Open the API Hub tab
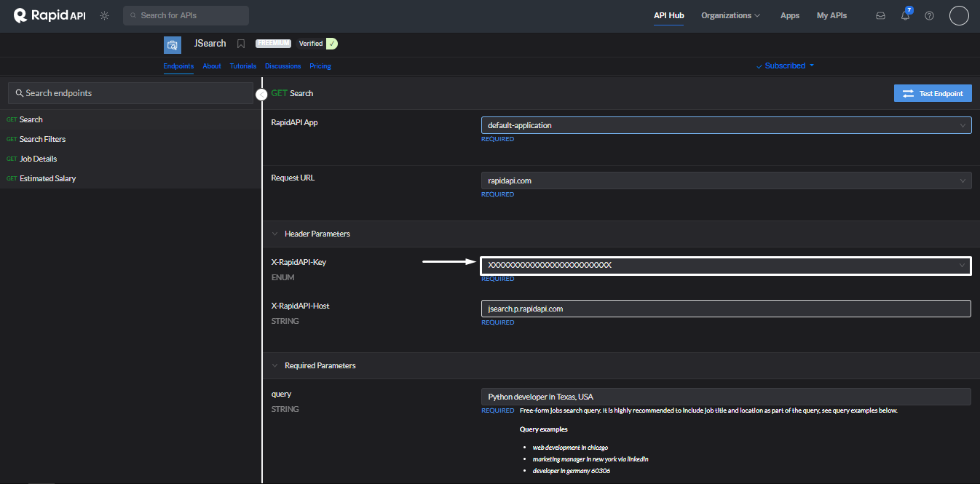The width and height of the screenshot is (980, 484). (x=669, y=15)
